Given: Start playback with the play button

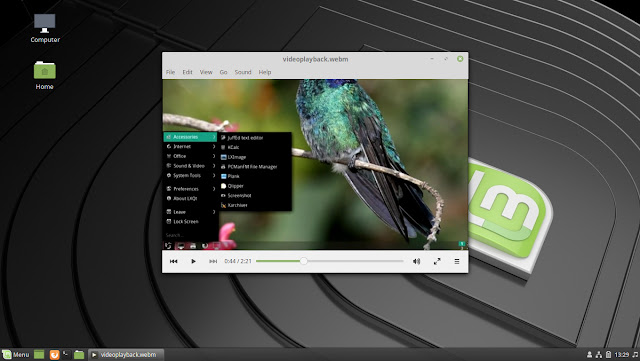Looking at the screenshot, I should click(x=193, y=261).
